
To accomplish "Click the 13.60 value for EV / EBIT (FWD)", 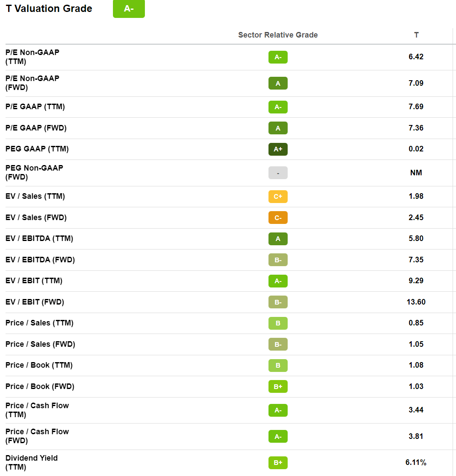I will 416,302.
